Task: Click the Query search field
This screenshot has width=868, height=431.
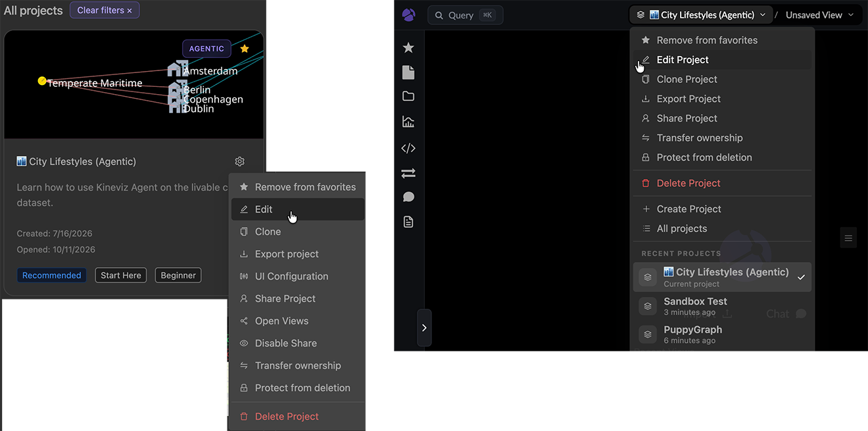Action: [x=466, y=15]
